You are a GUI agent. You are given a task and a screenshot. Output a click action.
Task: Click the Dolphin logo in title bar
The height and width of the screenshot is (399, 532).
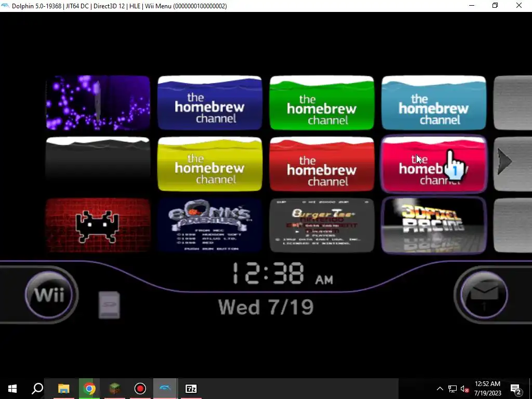point(5,6)
